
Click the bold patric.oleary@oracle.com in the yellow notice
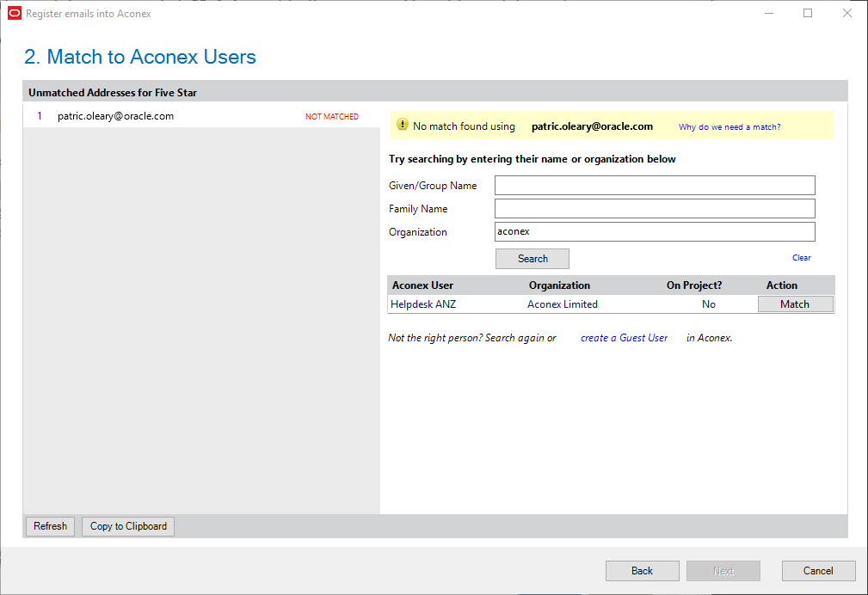tap(593, 126)
